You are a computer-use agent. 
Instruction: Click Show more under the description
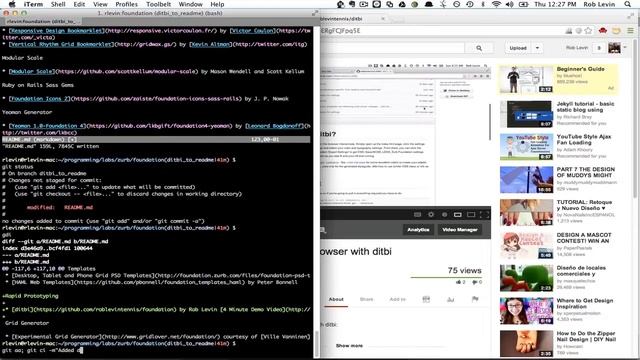click(x=349, y=346)
